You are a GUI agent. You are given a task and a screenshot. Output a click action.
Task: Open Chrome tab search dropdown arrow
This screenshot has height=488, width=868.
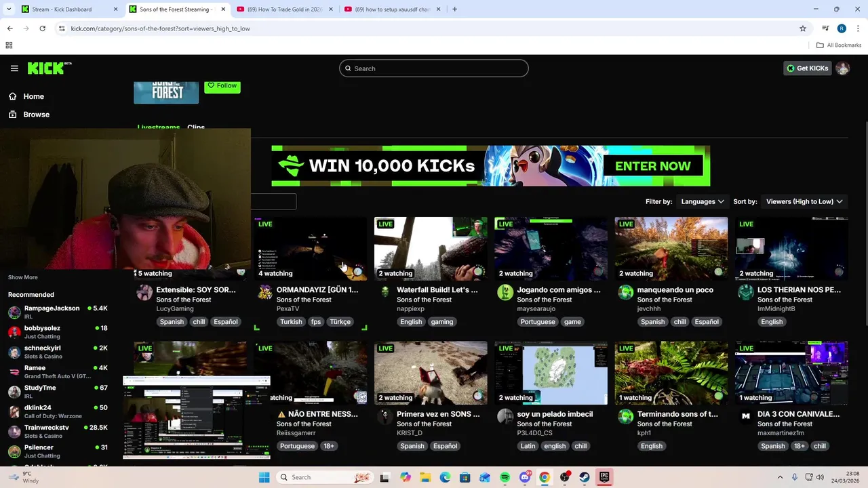9,9
